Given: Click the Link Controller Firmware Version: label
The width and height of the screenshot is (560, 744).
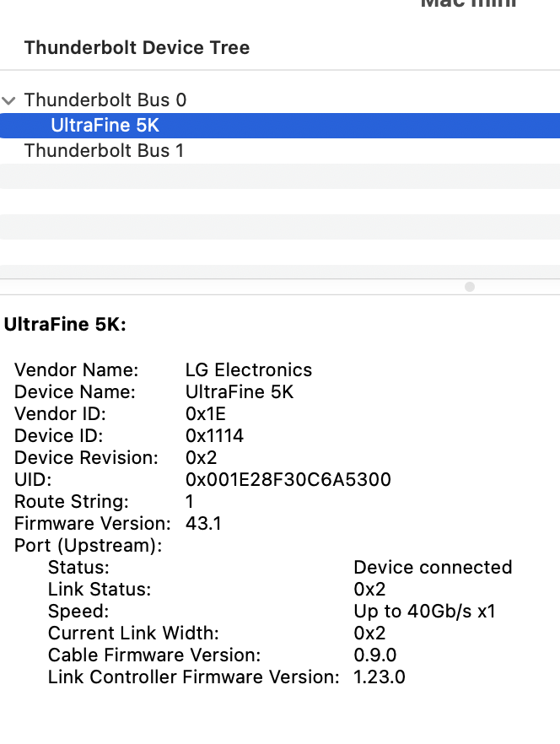Looking at the screenshot, I should click(194, 677).
